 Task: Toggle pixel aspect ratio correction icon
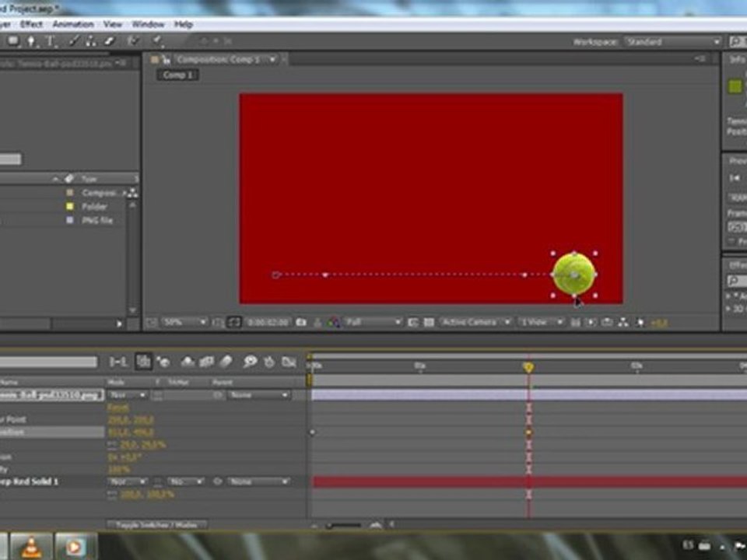click(576, 322)
